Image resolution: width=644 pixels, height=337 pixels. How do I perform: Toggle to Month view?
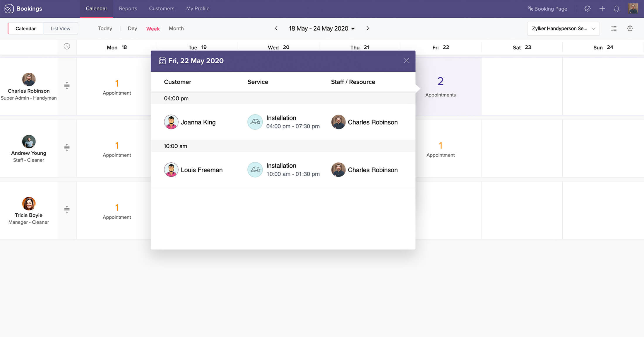(x=175, y=28)
